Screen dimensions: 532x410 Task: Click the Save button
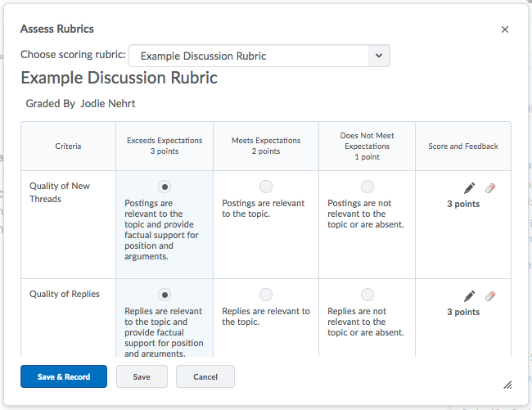click(x=142, y=376)
